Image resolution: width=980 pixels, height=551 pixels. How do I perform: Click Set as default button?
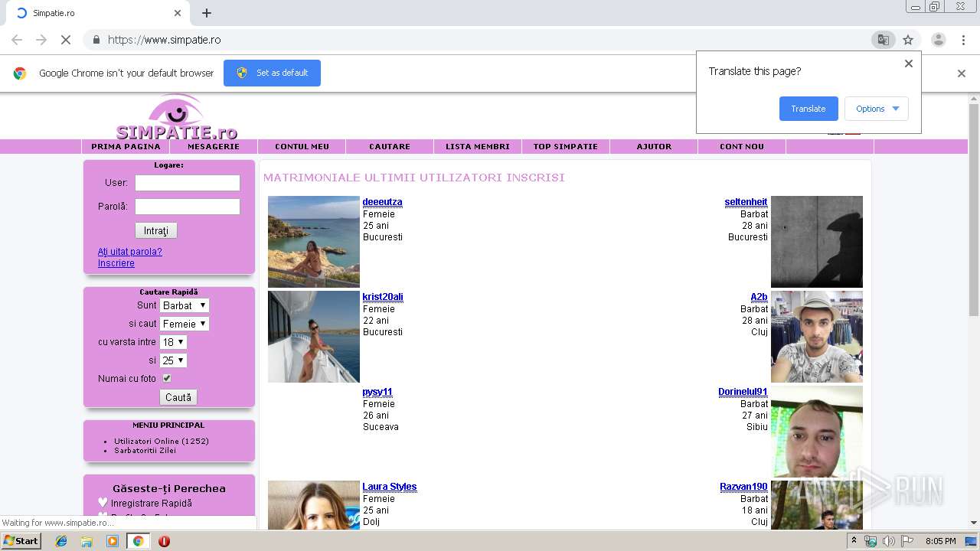coord(272,73)
